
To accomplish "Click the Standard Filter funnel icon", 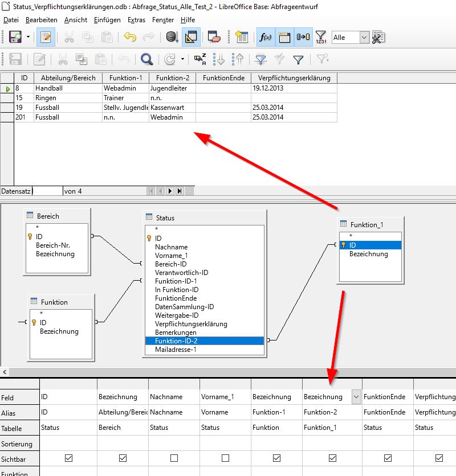I will tap(298, 59).
